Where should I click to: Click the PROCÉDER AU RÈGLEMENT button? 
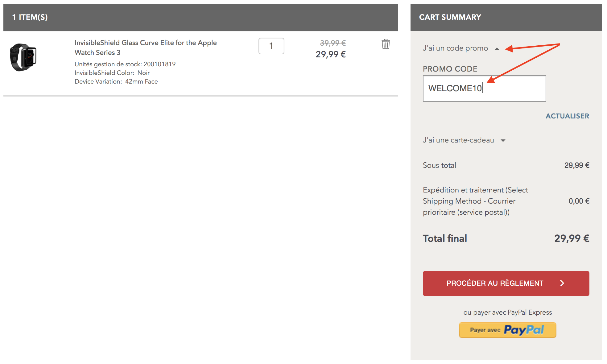pos(506,283)
